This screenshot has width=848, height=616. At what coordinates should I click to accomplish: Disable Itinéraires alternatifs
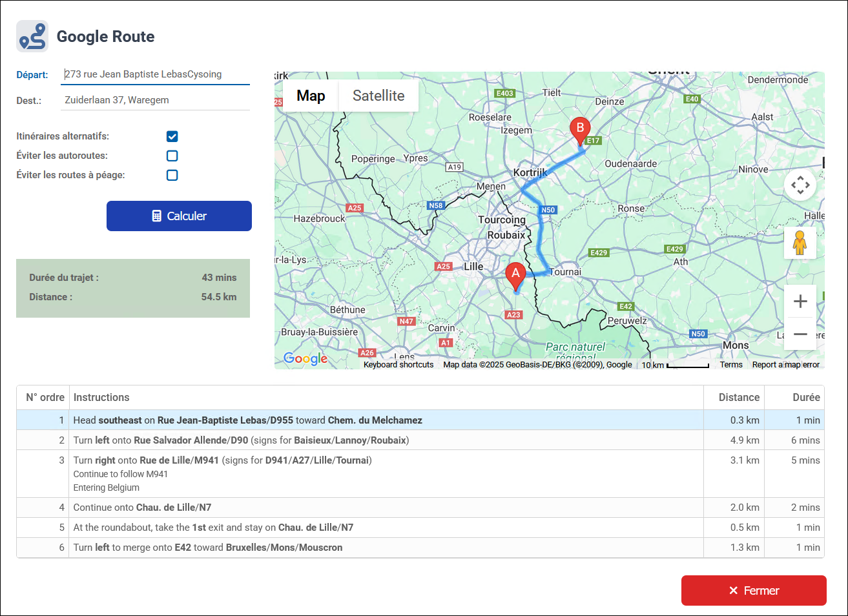(x=172, y=136)
